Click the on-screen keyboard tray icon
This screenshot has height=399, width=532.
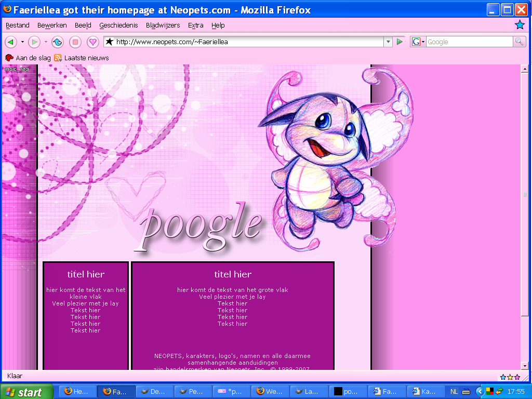(466, 392)
